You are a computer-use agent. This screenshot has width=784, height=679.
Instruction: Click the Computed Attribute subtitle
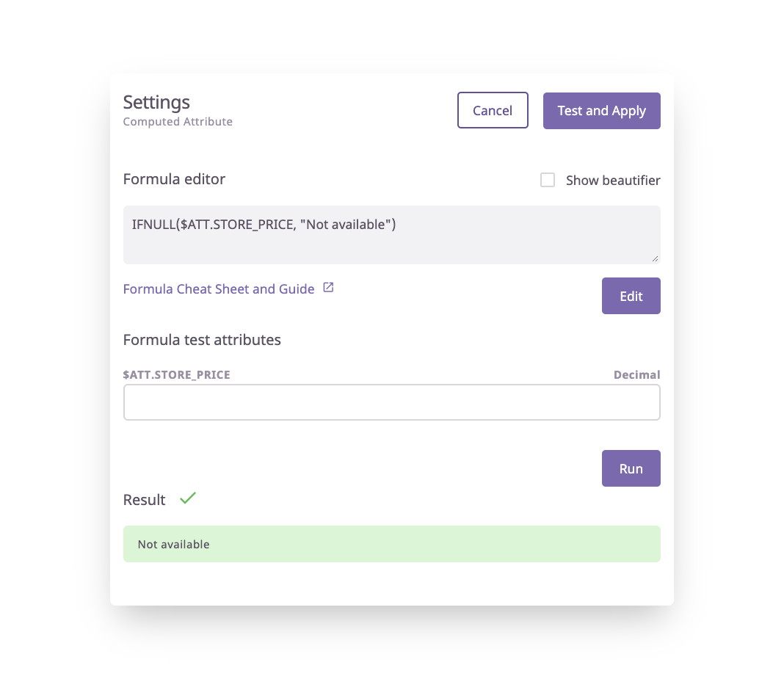pos(178,122)
